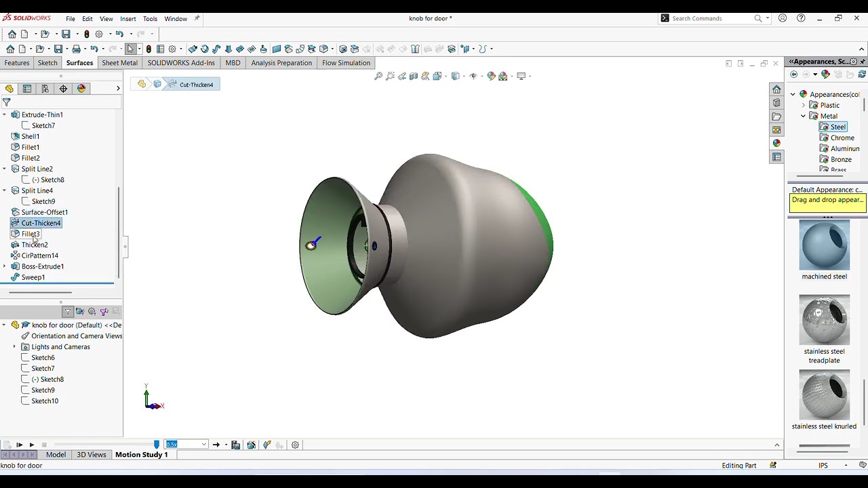Click the refresh icon in Appearances pane

click(862, 75)
